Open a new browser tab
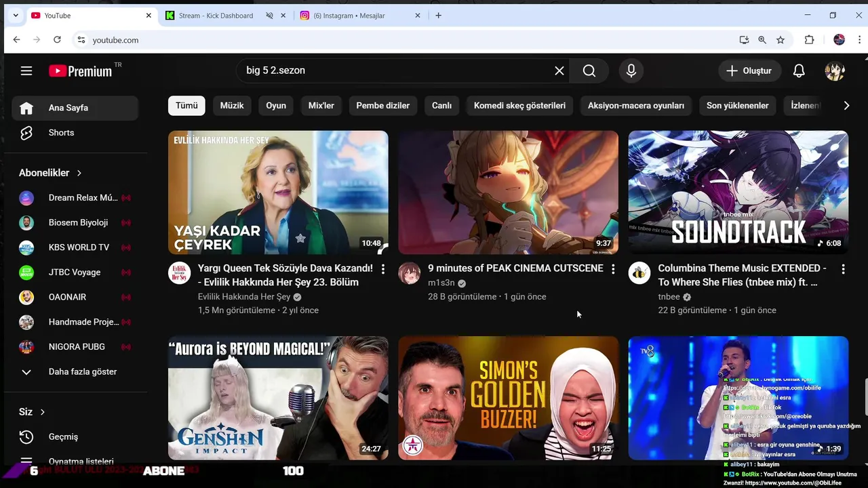The height and width of the screenshot is (488, 868). click(x=438, y=15)
